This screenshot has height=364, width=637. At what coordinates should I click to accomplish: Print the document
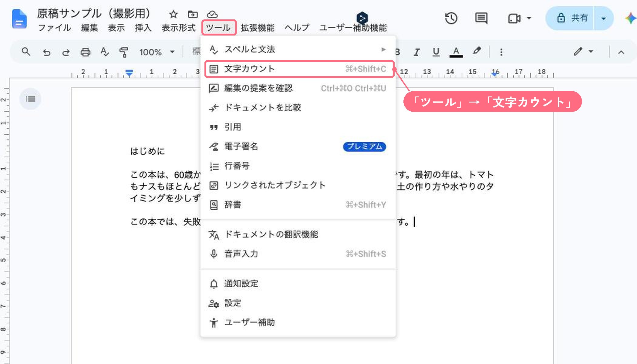[85, 52]
